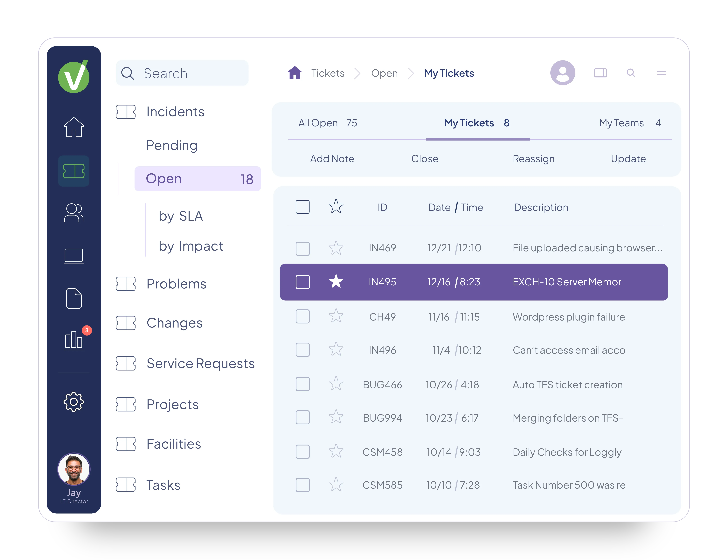This screenshot has width=728, height=560.
Task: Star ticket IN469
Action: tap(336, 248)
